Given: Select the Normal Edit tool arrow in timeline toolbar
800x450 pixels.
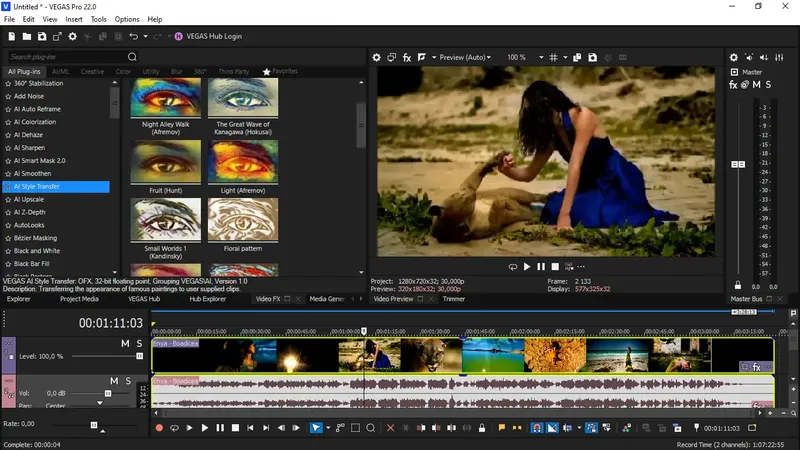Looking at the screenshot, I should click(315, 428).
